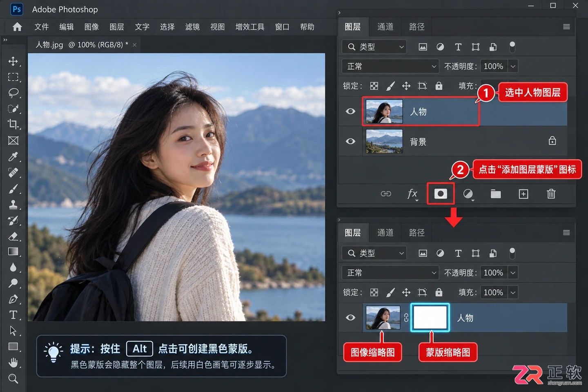Select the Move tool

(x=13, y=61)
